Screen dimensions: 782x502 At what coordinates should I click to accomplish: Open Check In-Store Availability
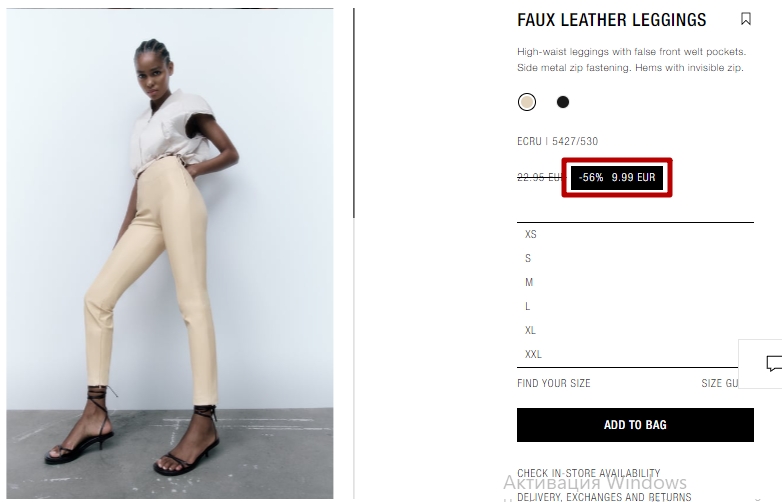coord(588,473)
